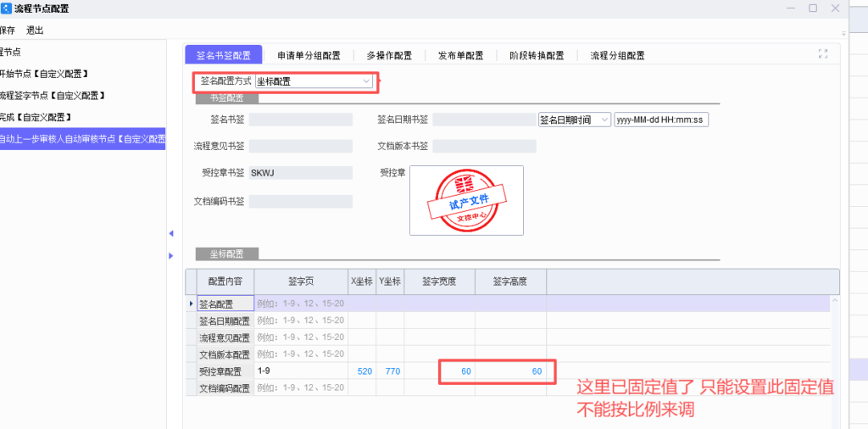The width and height of the screenshot is (868, 429).
Task: Click the 签字页 cell with value 1-9
Action: 301,370
